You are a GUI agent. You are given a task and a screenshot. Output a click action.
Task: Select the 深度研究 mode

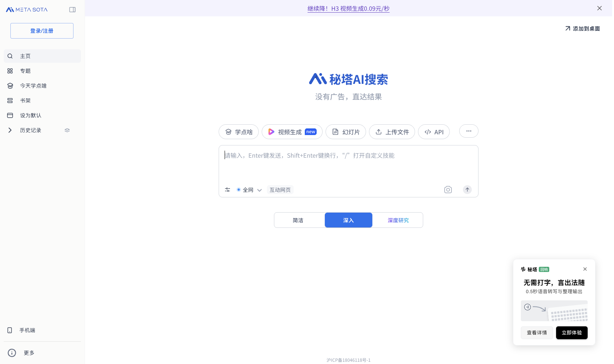point(398,220)
